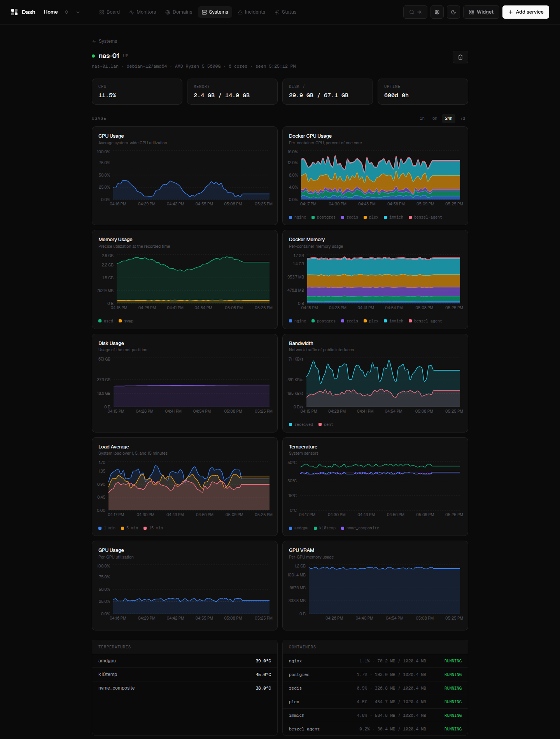
Task: Click the Uptime 600d 0h card
Action: tap(423, 92)
